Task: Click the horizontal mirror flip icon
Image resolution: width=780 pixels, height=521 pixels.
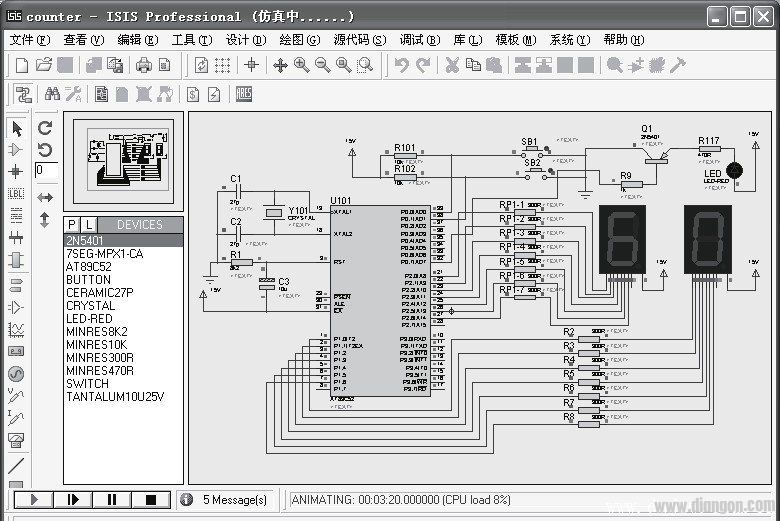Action: 45,198
